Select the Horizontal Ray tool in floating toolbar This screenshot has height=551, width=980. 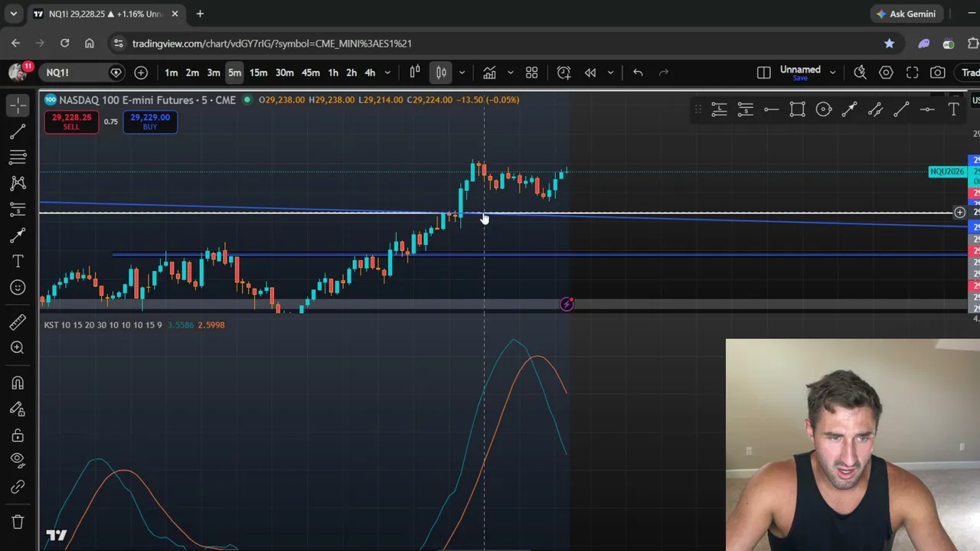point(771,110)
